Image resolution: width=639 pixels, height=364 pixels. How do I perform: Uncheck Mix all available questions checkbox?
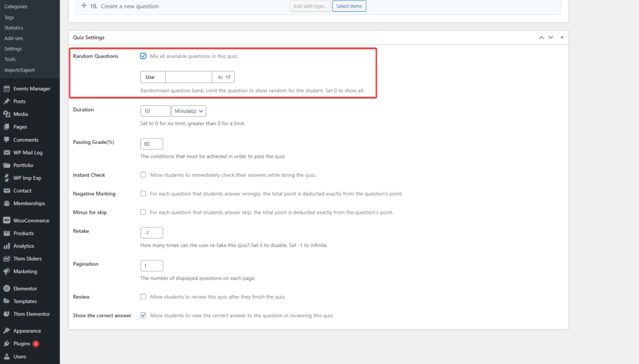click(144, 56)
